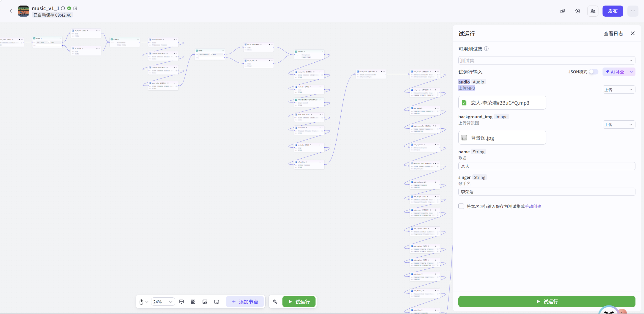Click the blue 发布 publish button
Viewport: 644px width, 314px height.
click(613, 11)
